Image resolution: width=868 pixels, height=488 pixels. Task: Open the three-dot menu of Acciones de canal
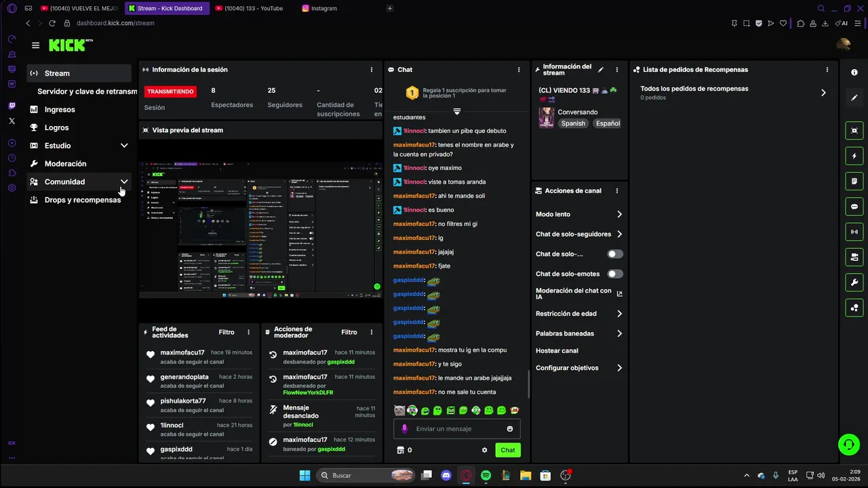pyautogui.click(x=617, y=191)
